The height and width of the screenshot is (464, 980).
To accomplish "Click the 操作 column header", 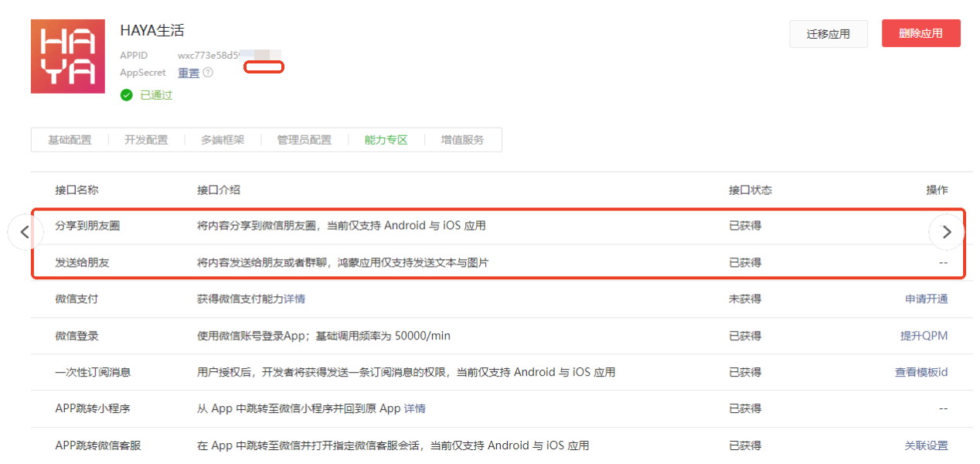I will [937, 190].
